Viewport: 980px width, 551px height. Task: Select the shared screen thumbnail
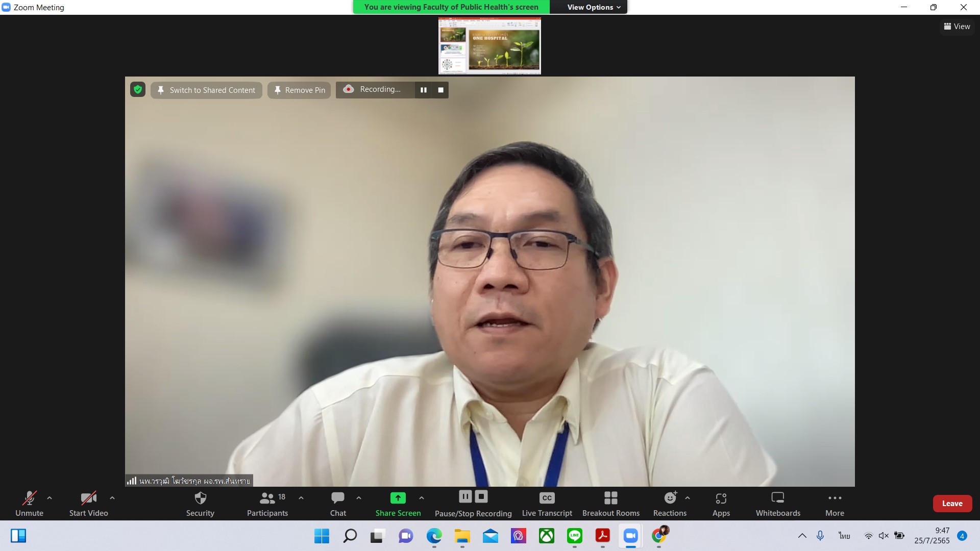click(x=489, y=46)
